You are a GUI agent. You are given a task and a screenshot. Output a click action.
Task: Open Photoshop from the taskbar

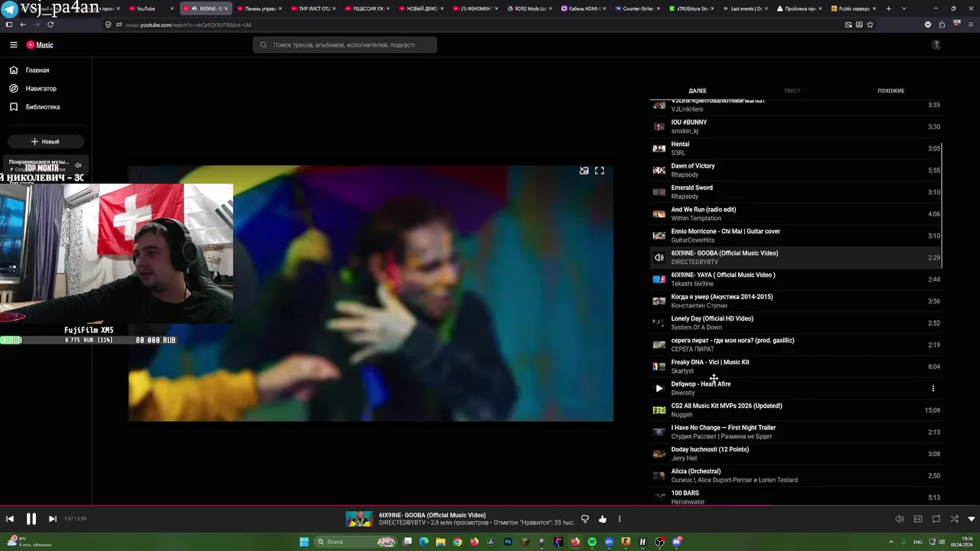tap(508, 542)
